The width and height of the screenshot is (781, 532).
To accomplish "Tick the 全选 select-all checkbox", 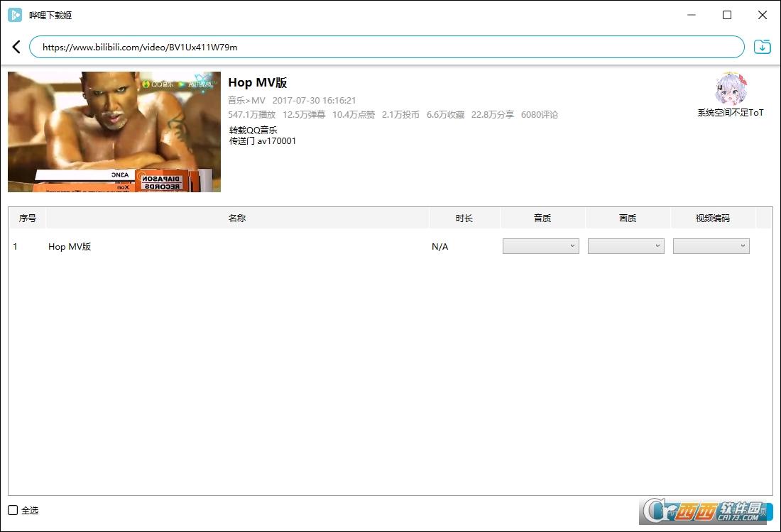I will 13,510.
